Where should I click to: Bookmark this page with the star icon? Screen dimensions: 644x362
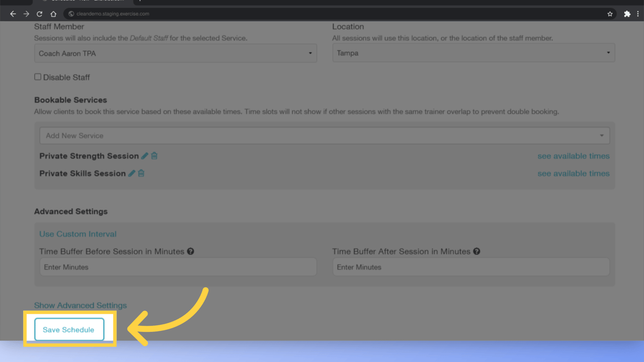click(610, 14)
